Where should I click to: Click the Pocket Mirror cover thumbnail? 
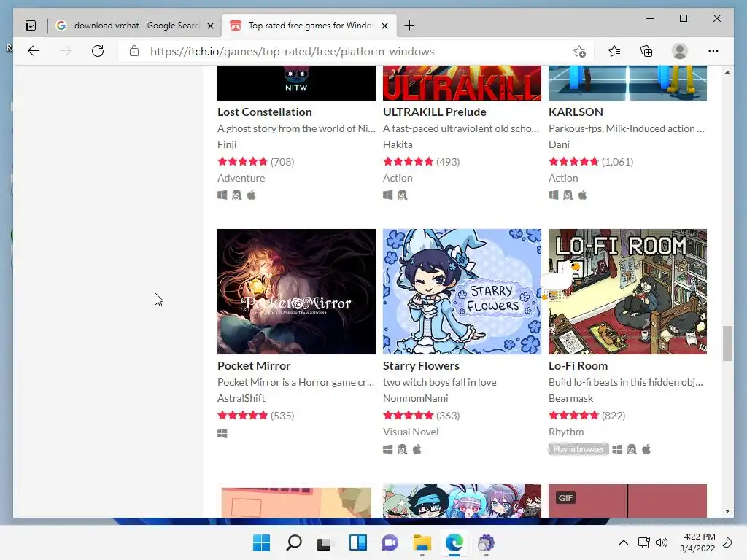(296, 292)
